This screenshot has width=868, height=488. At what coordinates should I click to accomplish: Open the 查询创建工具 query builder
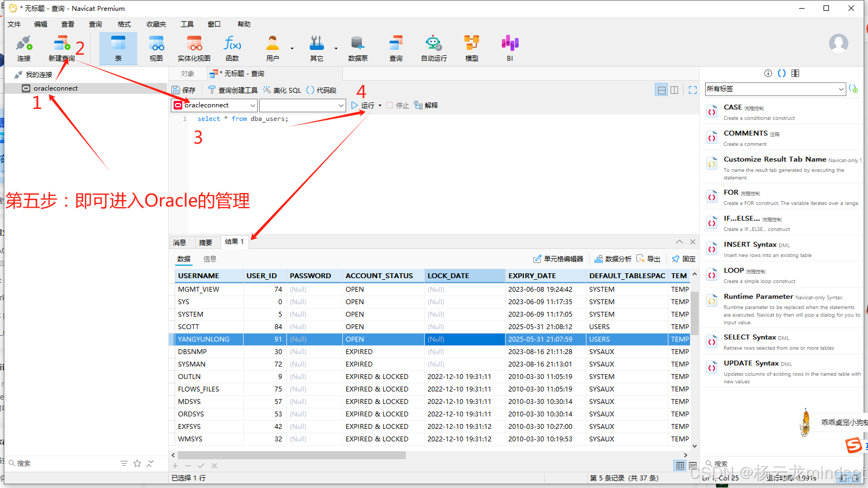click(x=233, y=90)
